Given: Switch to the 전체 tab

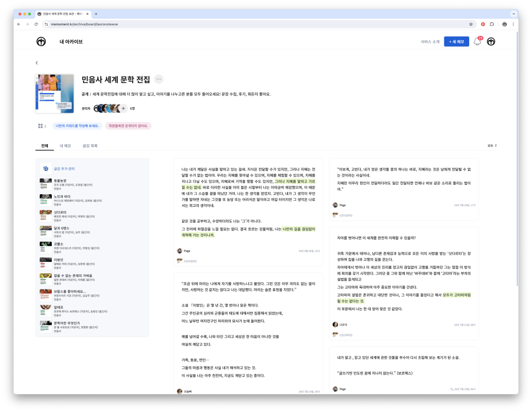Looking at the screenshot, I should [45, 146].
